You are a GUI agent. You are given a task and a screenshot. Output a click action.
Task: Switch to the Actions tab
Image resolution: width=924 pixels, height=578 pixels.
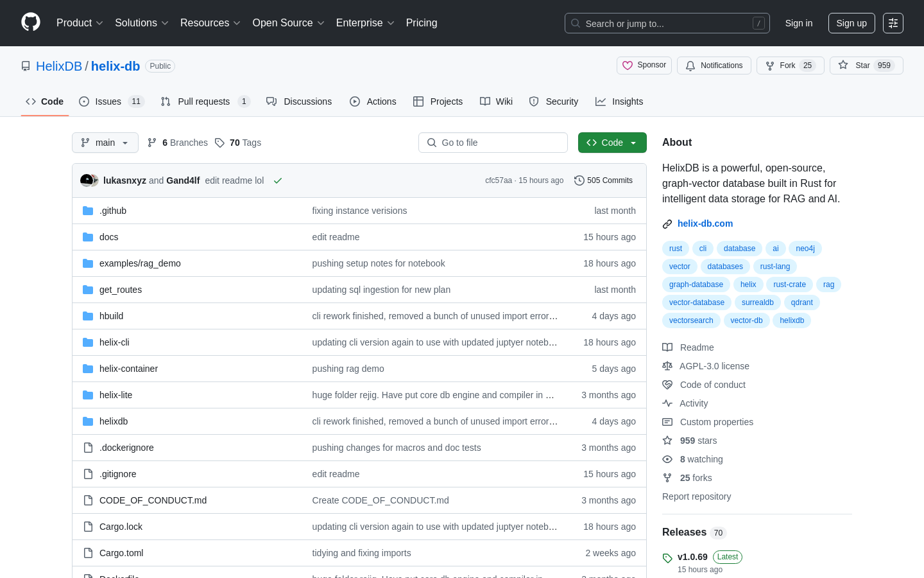click(x=373, y=101)
